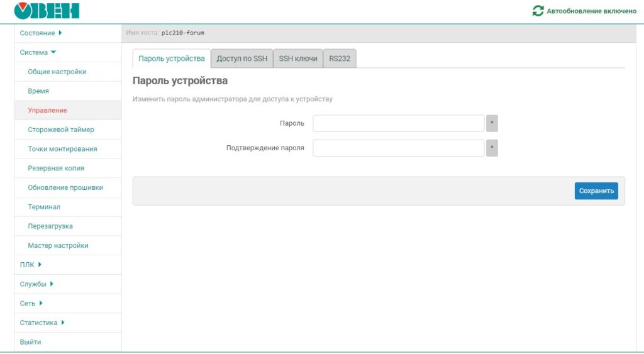Toggle Автообновление включено status
644x354 pixels.
click(591, 11)
